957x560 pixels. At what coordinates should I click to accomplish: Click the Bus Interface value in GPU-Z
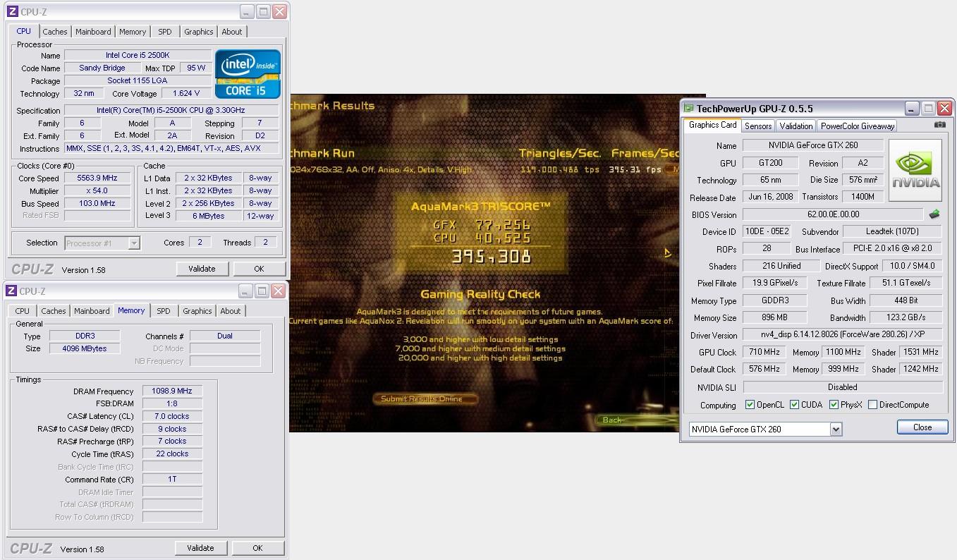[x=893, y=249]
